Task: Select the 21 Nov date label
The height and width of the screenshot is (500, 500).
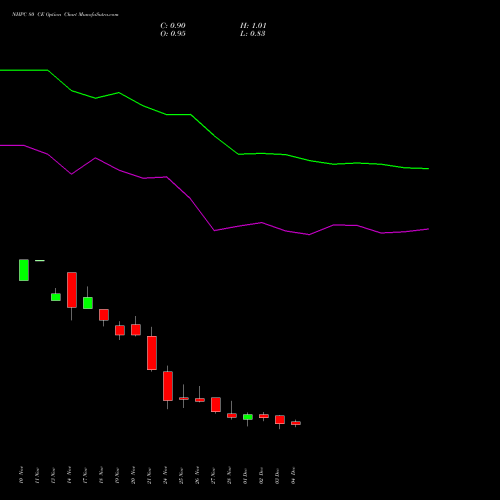Action: [x=149, y=475]
